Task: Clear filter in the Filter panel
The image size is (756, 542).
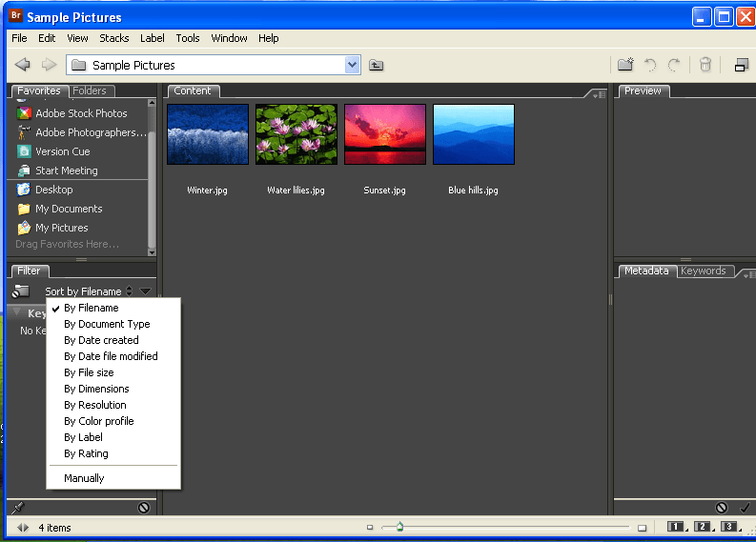Action: point(144,508)
